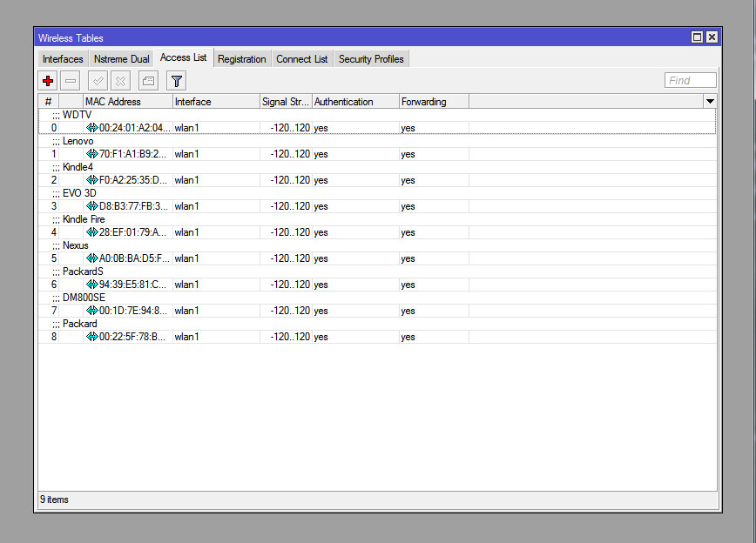
Task: Open the Nstreme Dual tab
Action: click(x=121, y=59)
